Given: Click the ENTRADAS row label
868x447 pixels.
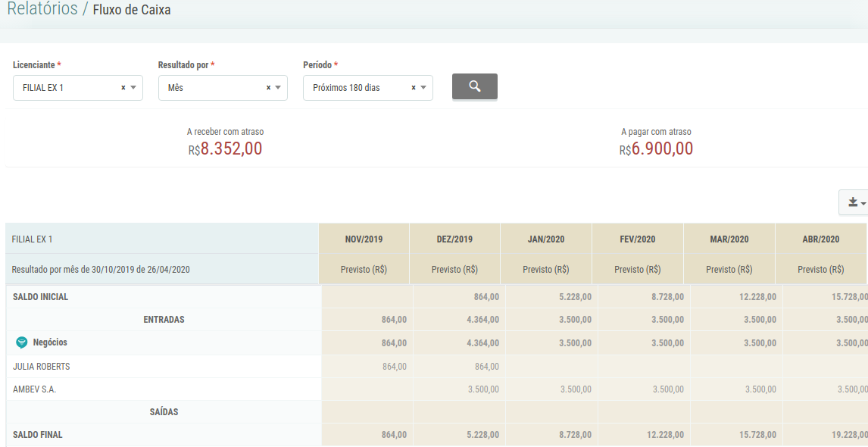Looking at the screenshot, I should coord(164,320).
